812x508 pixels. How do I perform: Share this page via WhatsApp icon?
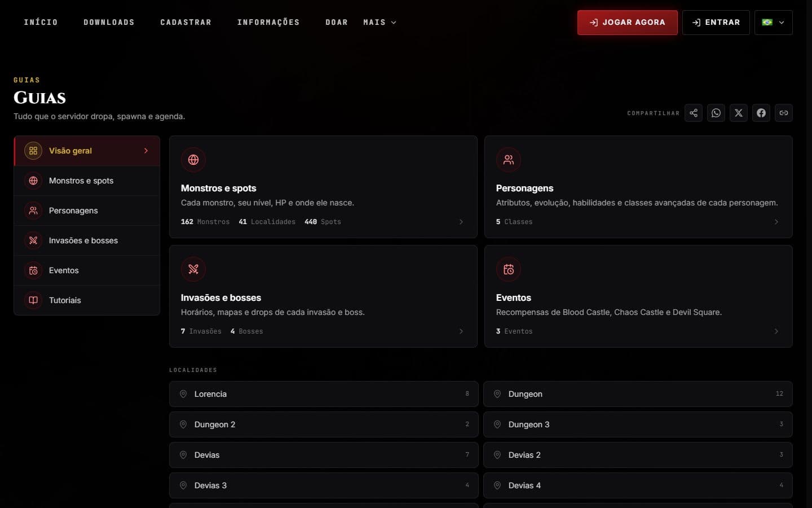tap(716, 113)
